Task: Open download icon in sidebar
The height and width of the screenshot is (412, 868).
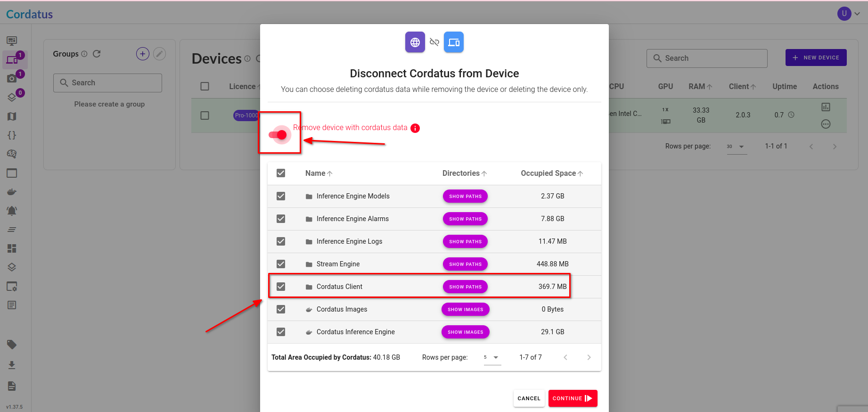Action: pyautogui.click(x=12, y=365)
